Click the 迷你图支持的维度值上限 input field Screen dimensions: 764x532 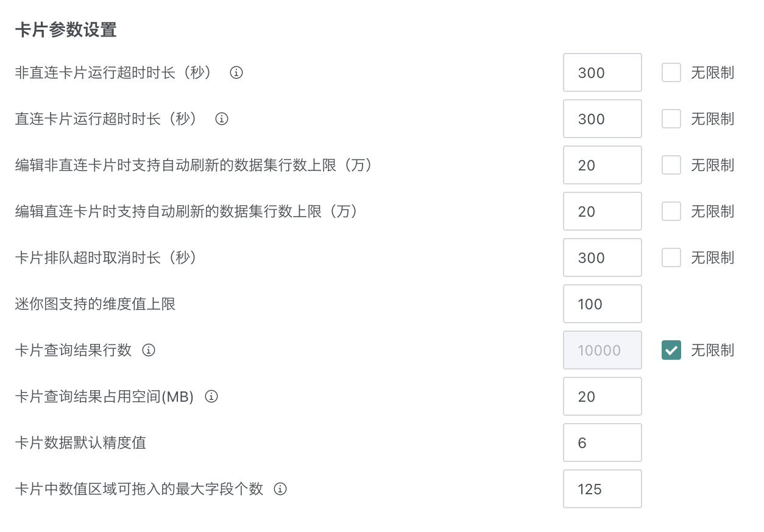pyautogui.click(x=602, y=304)
